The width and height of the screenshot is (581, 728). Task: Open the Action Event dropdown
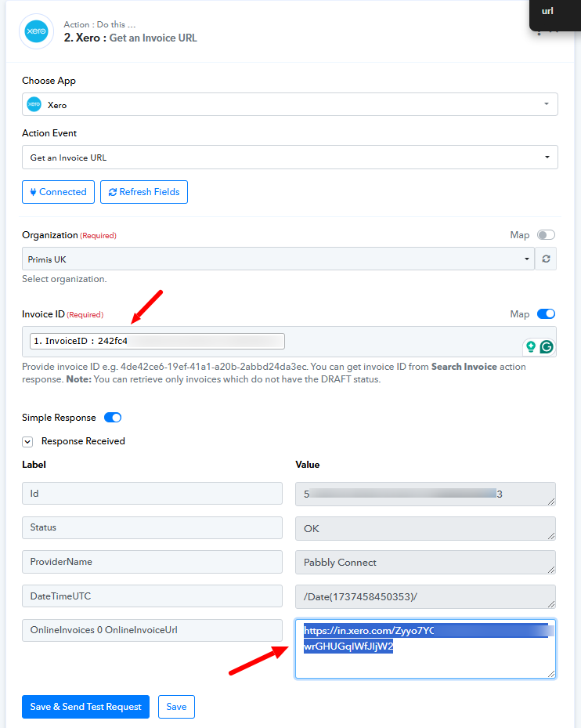(x=290, y=158)
